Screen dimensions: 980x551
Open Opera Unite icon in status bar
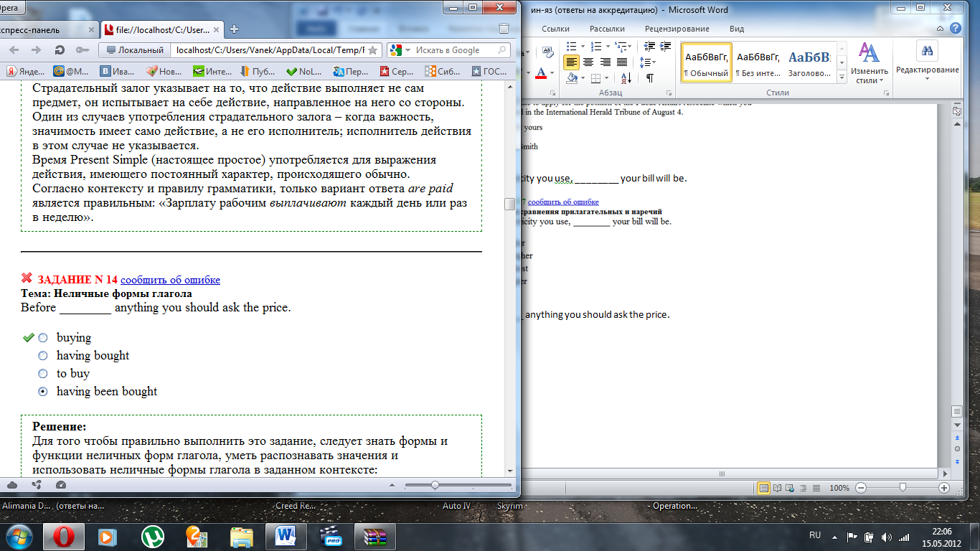[x=37, y=485]
